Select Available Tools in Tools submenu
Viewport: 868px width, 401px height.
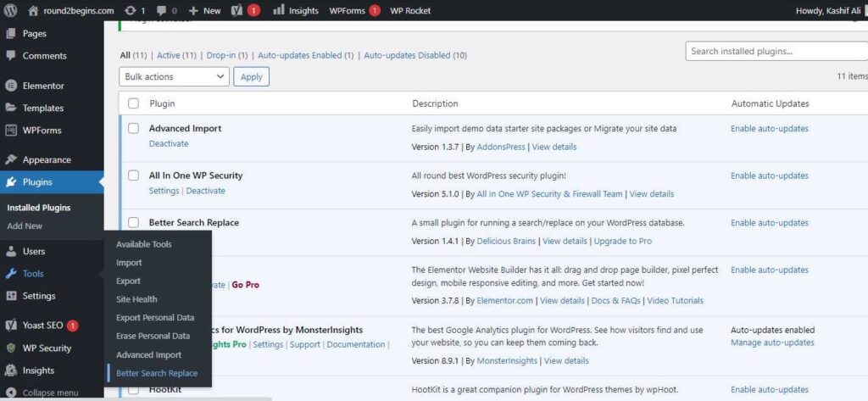tap(144, 244)
